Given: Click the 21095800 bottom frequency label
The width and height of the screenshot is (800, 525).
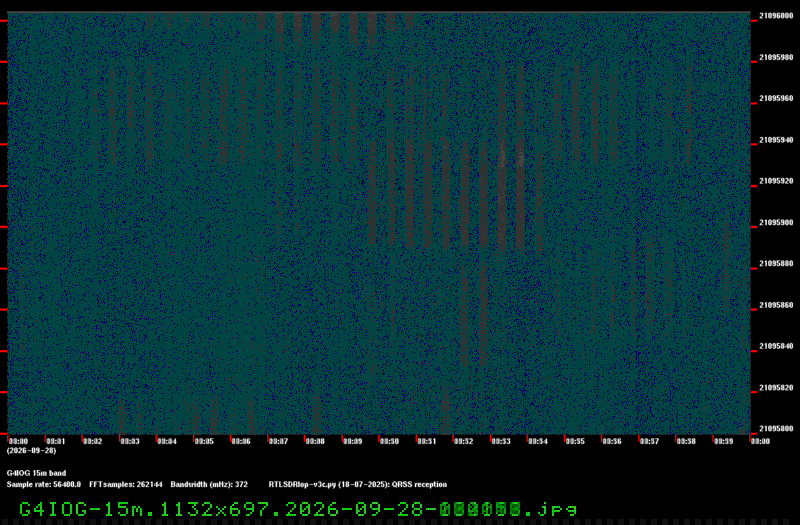Looking at the screenshot, I should point(776,429).
